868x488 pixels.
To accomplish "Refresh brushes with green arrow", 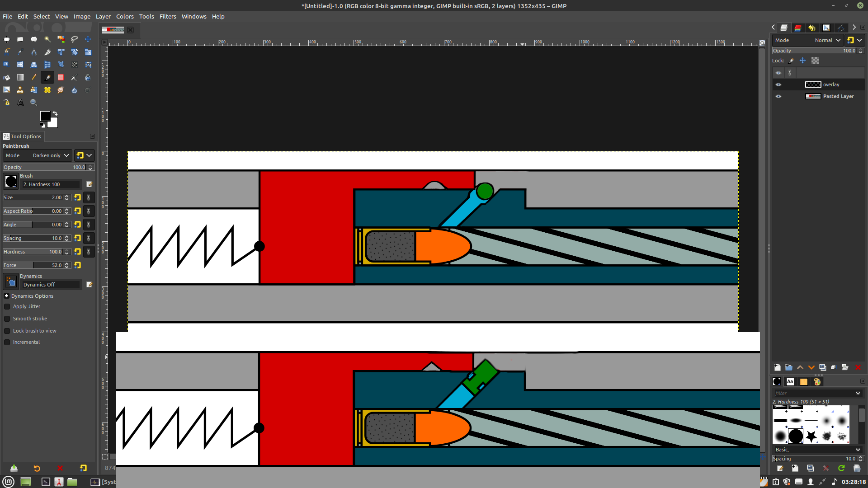I will [x=841, y=468].
